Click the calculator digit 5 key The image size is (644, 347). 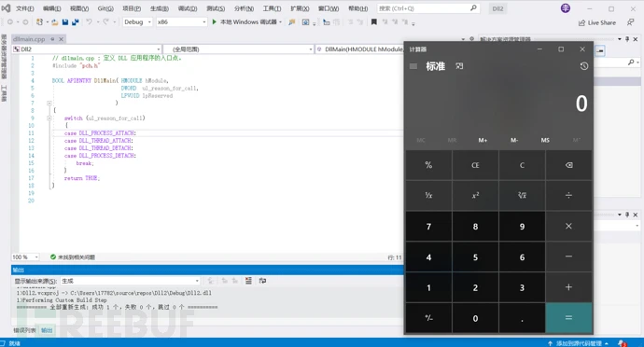(x=475, y=257)
